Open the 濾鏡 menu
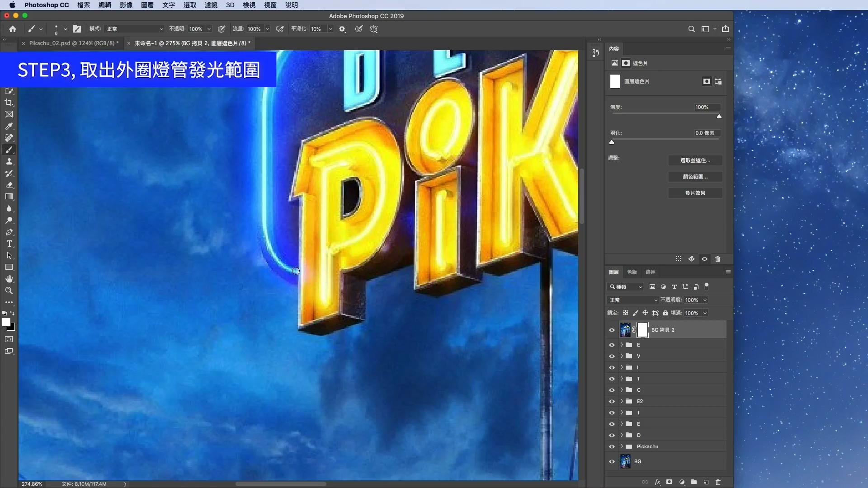Image resolution: width=868 pixels, height=488 pixels. pyautogui.click(x=211, y=5)
